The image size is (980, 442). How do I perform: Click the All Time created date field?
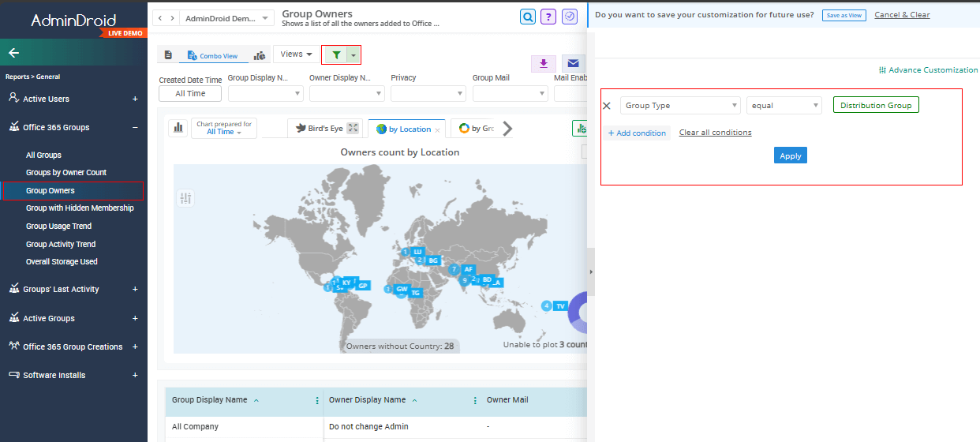(190, 94)
